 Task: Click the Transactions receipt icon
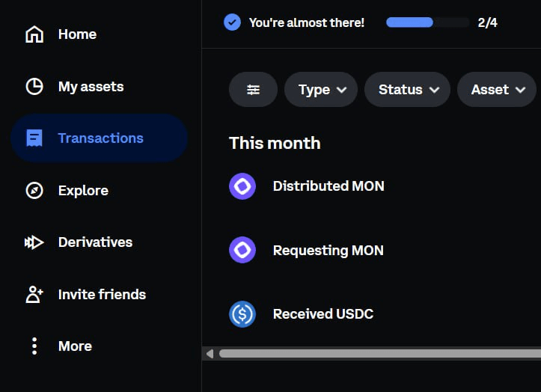[x=34, y=138]
